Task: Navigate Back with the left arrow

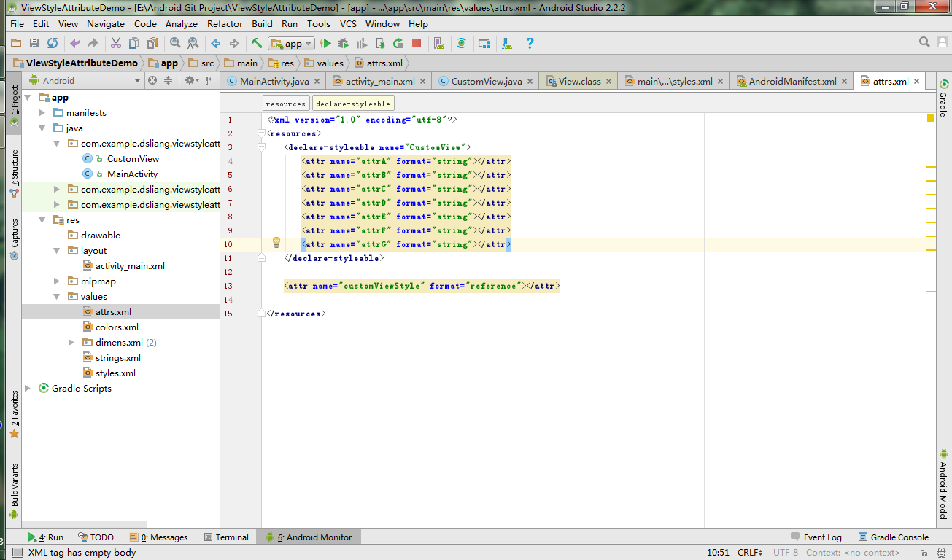Action: [x=216, y=43]
